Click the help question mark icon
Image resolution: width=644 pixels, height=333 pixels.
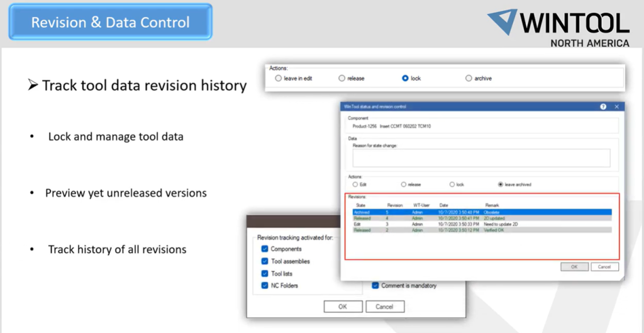pos(603,107)
